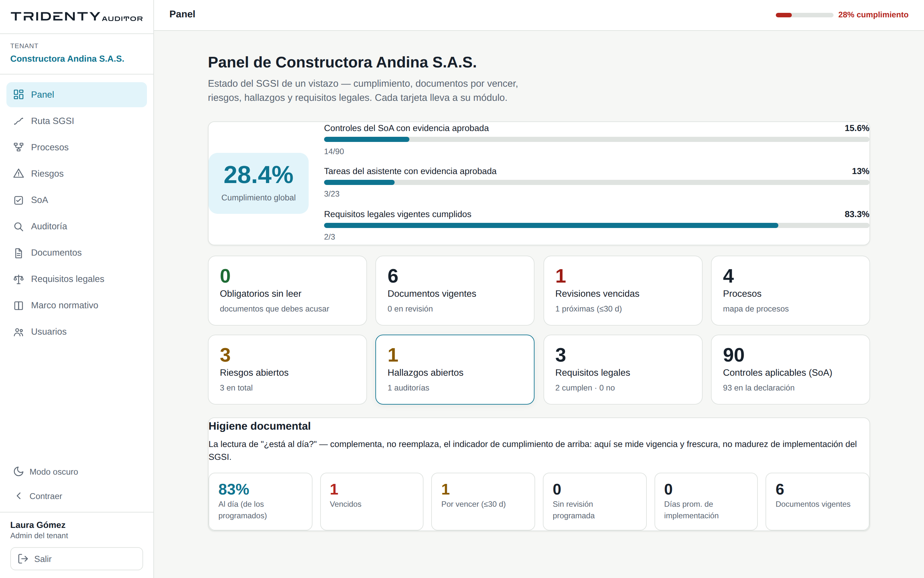Click the Ruta SGSI trend line icon
Screen dimensions: 924x578
pos(18,121)
